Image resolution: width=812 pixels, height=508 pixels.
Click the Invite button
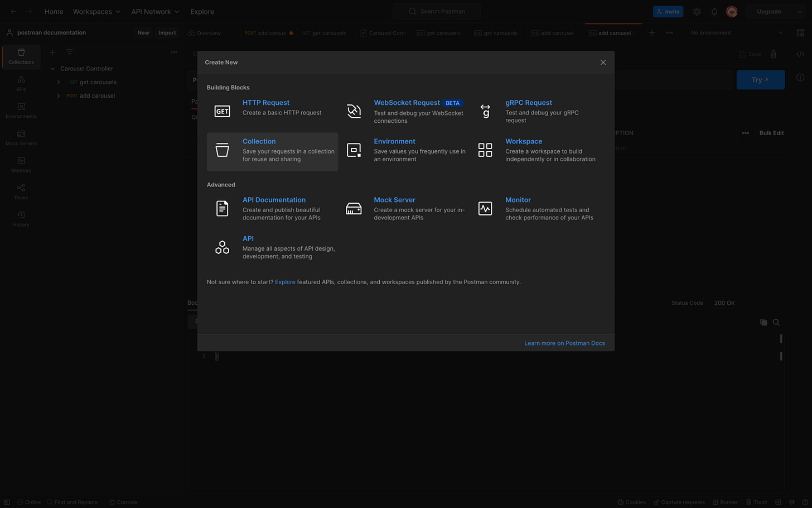tap(668, 11)
